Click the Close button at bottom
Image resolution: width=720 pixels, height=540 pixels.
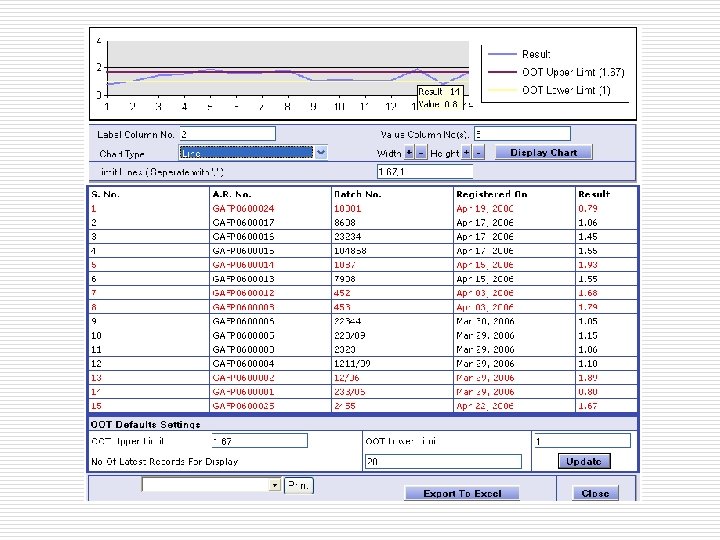click(595, 493)
